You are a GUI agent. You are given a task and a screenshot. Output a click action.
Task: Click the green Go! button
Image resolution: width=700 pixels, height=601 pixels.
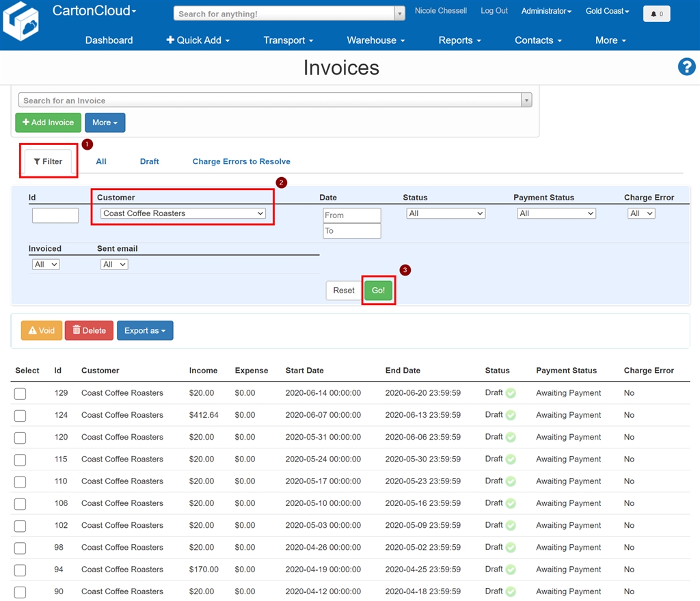[378, 290]
